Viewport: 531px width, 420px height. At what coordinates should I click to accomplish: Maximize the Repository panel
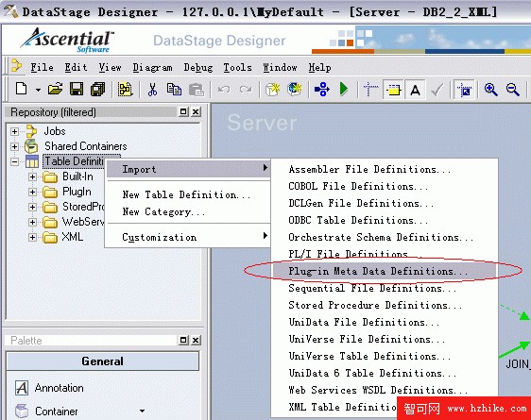click(183, 111)
